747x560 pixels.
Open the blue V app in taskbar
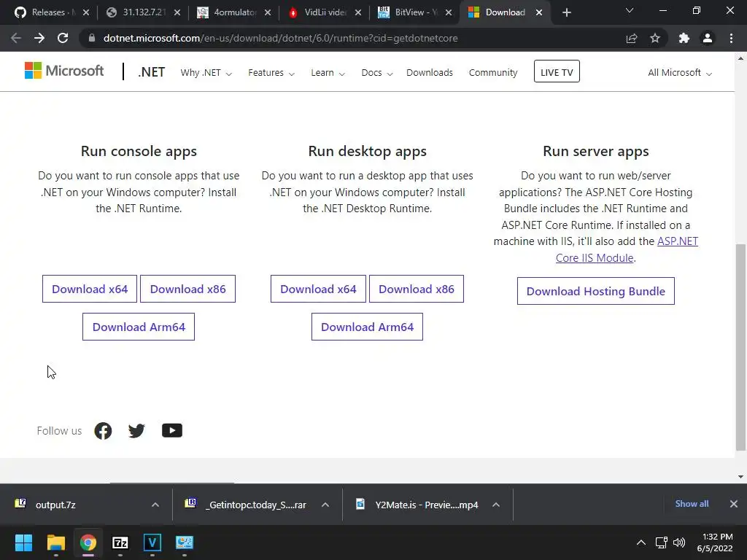tap(152, 542)
